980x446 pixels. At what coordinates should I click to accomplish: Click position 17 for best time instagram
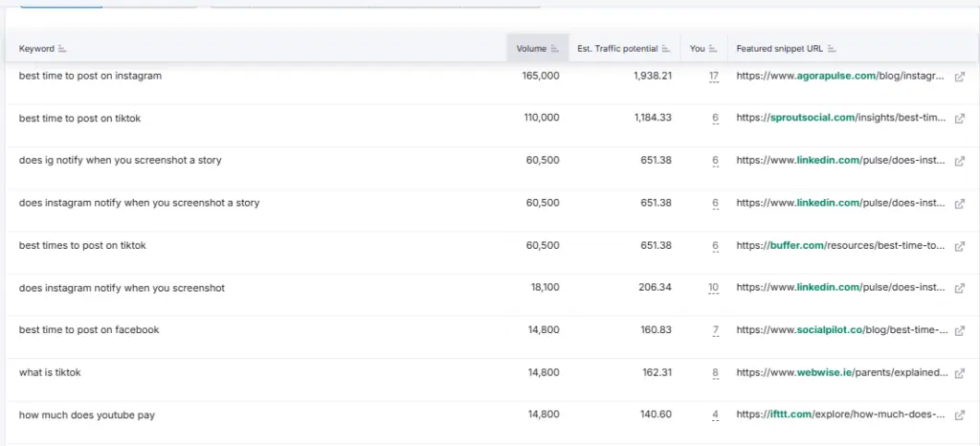pyautogui.click(x=713, y=77)
